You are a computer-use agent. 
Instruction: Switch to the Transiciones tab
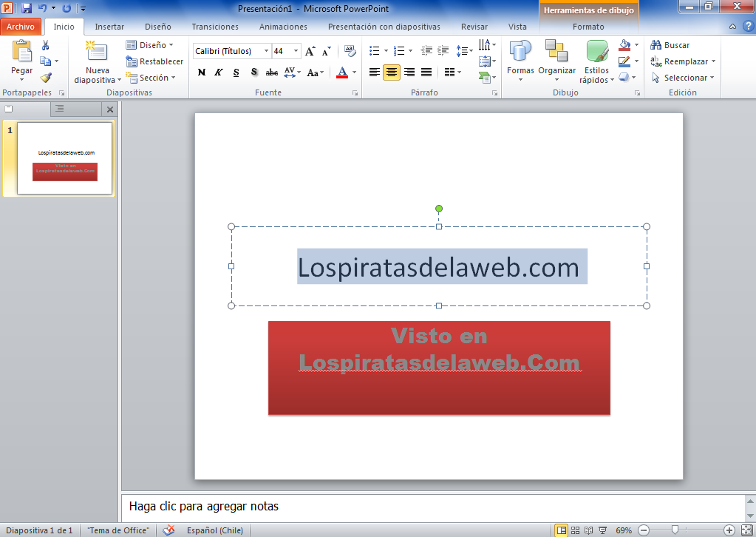point(215,27)
